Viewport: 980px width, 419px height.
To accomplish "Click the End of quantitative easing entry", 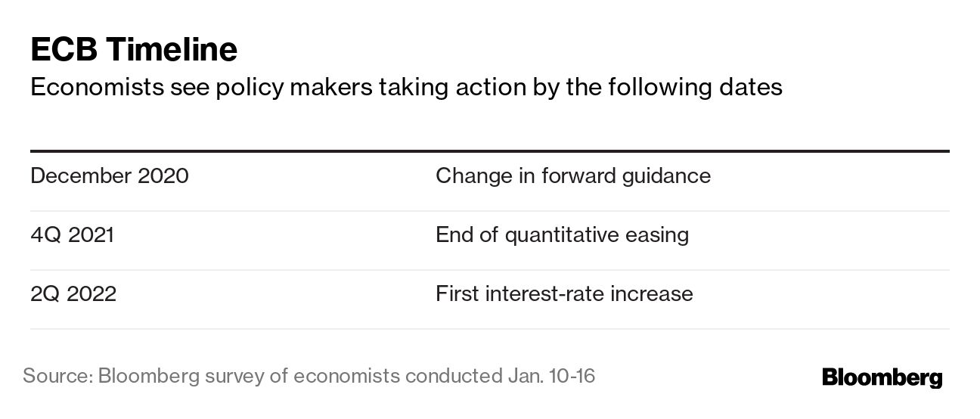I will click(x=562, y=234).
